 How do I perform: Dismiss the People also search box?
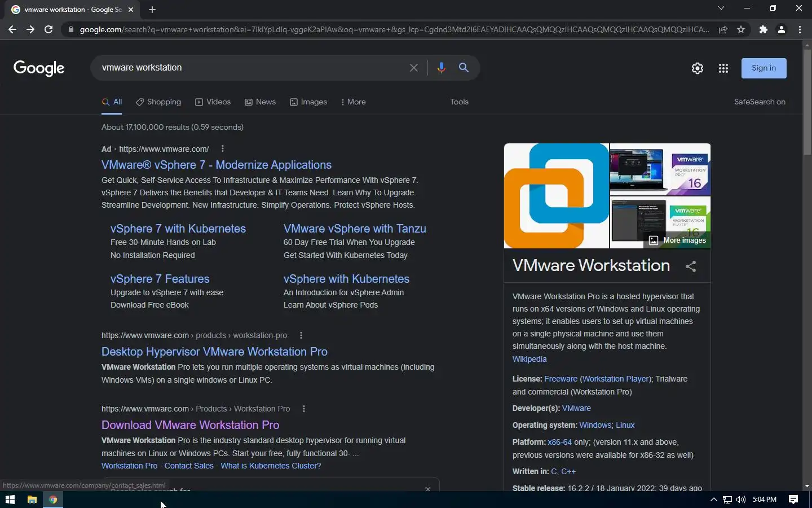point(428,489)
